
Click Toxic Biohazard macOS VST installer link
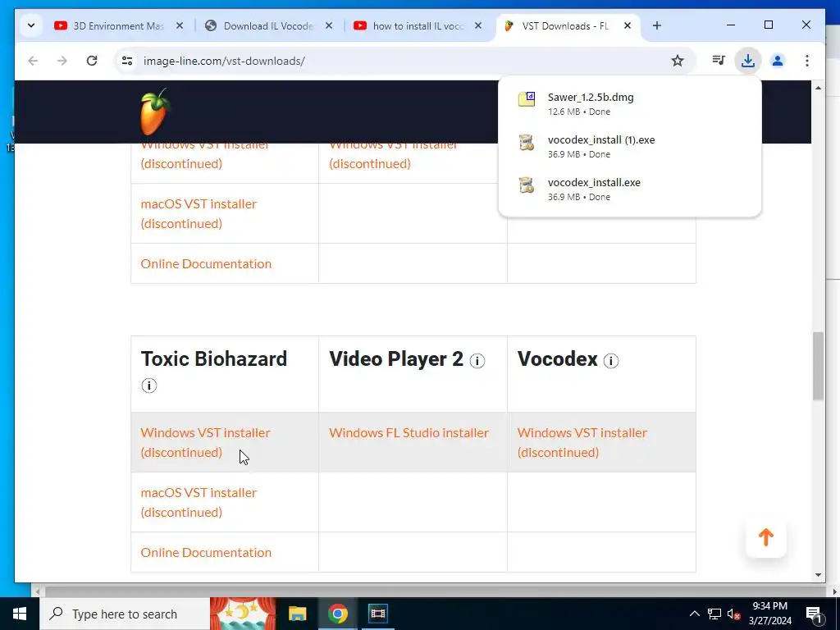(199, 503)
